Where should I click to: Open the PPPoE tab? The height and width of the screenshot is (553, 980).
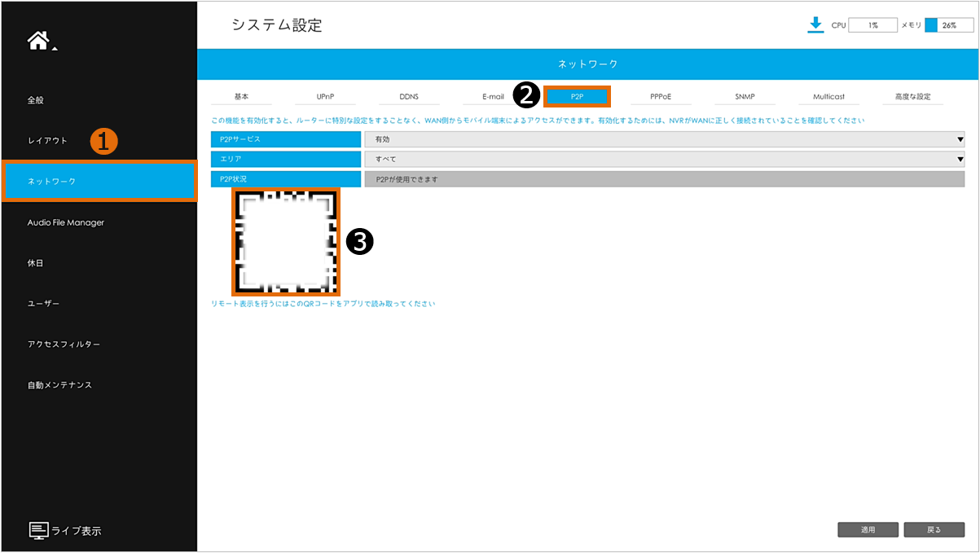pos(661,97)
